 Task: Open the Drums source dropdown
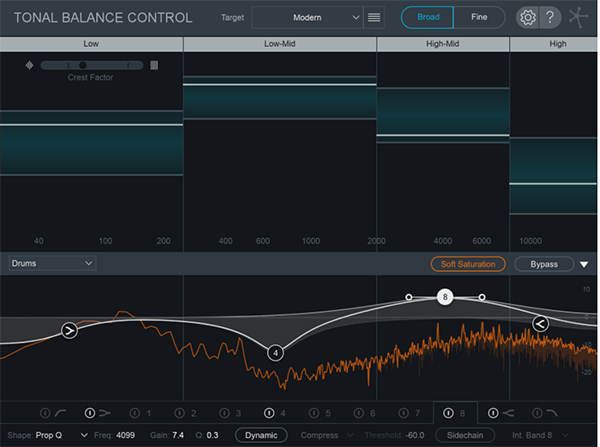click(x=52, y=263)
